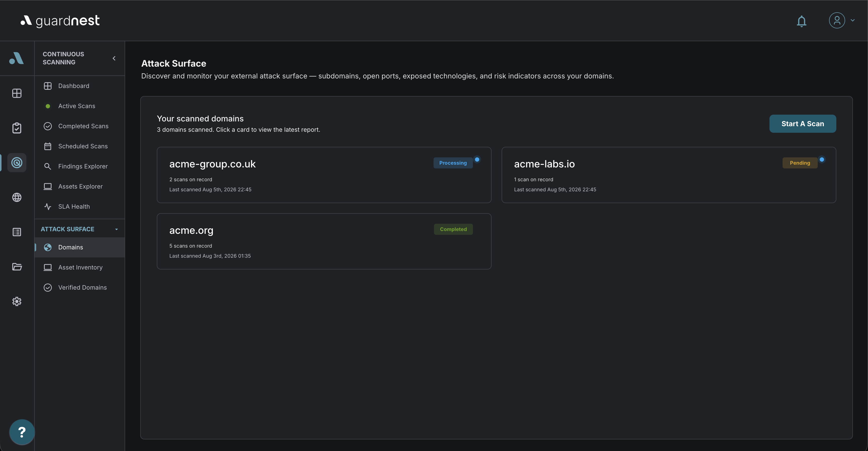
Task: Click the Processing status badge
Action: 453,163
